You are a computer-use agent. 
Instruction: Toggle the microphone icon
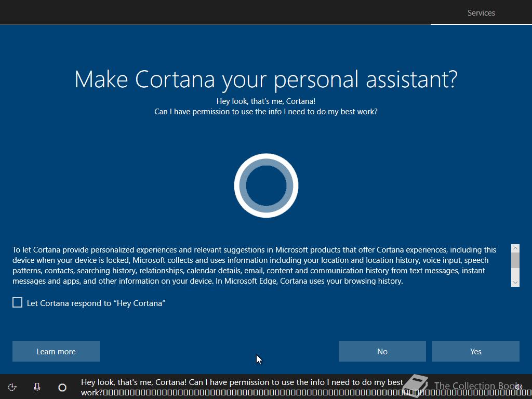click(37, 387)
